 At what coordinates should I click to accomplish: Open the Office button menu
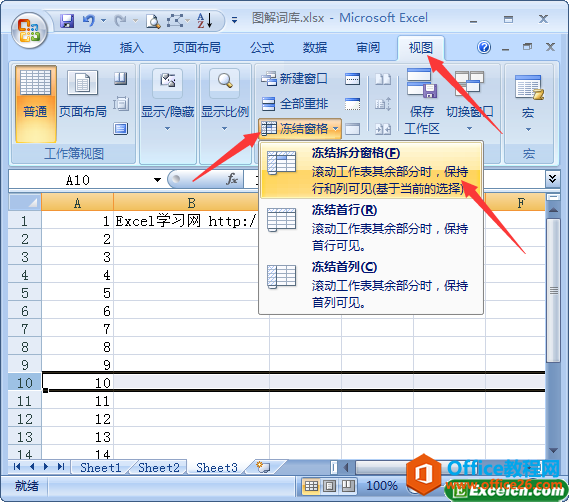(29, 31)
